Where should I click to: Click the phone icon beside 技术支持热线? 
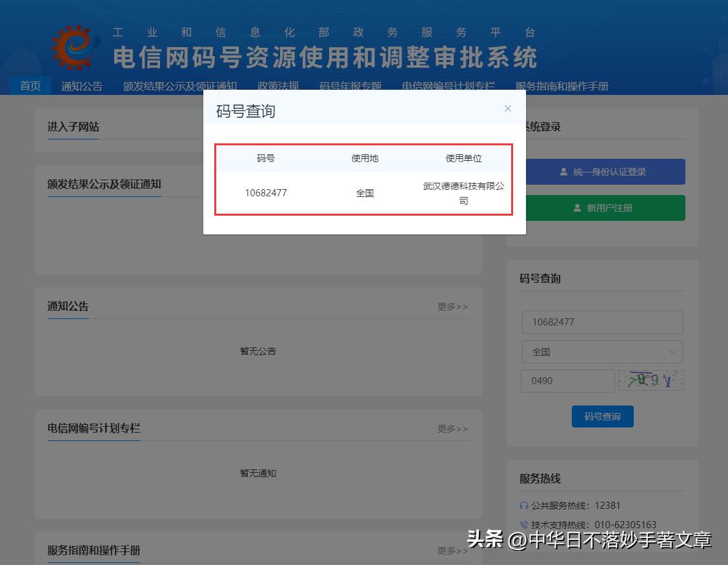click(x=524, y=524)
